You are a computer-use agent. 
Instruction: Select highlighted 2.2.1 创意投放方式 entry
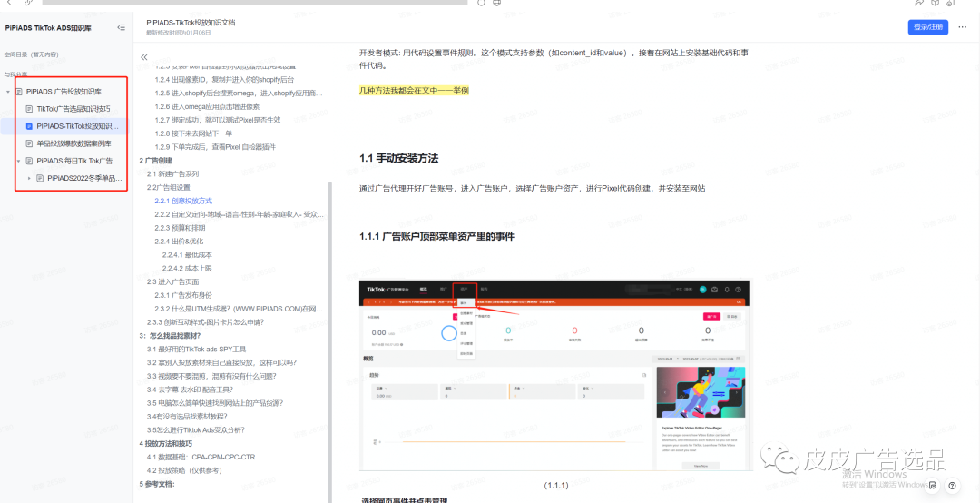(183, 201)
